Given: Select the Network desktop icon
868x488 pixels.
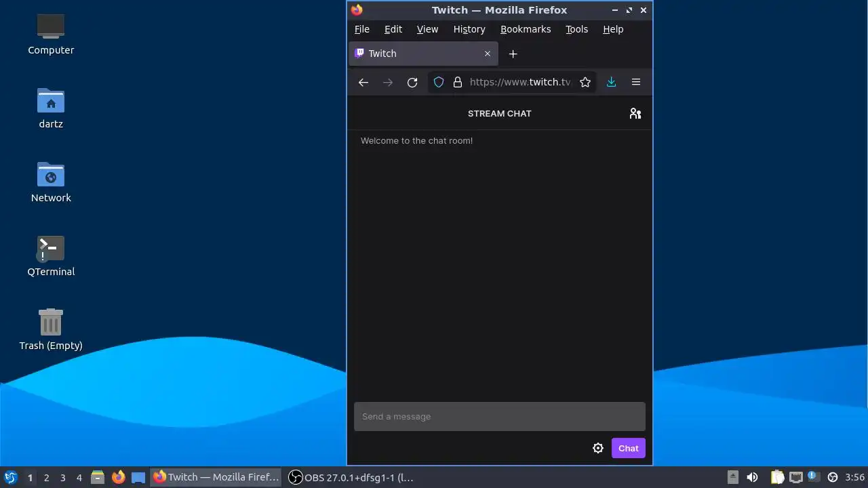Looking at the screenshot, I should tap(51, 182).
